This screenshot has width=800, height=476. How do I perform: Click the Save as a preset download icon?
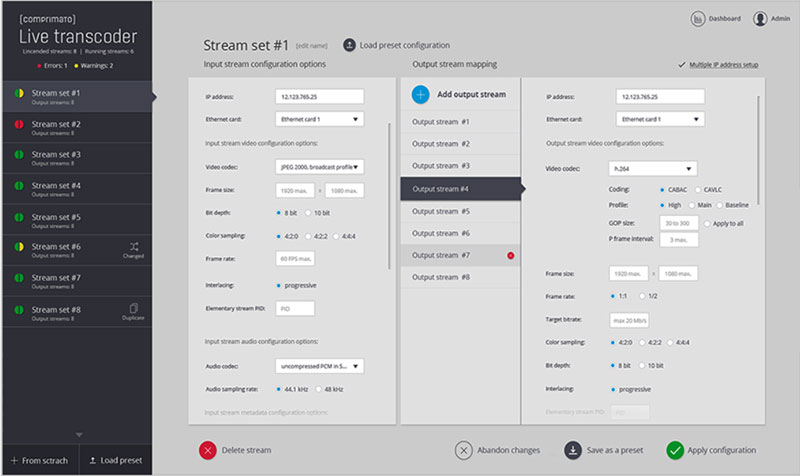[573, 450]
